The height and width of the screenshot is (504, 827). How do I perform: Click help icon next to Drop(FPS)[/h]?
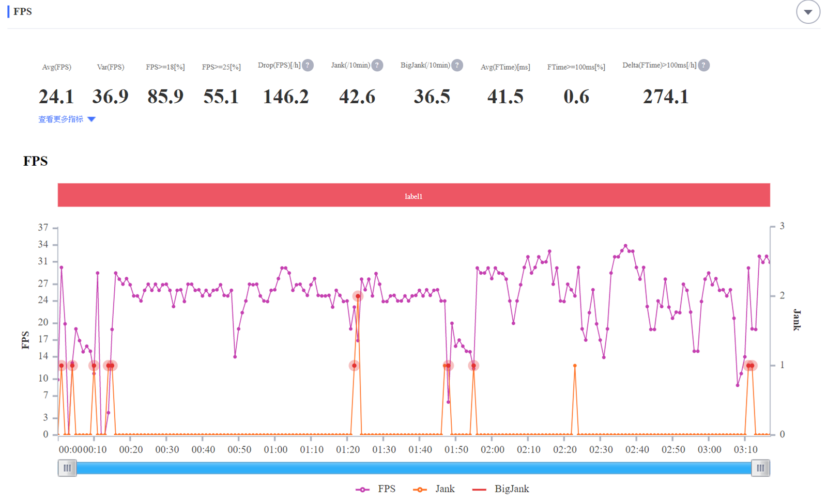pos(308,66)
